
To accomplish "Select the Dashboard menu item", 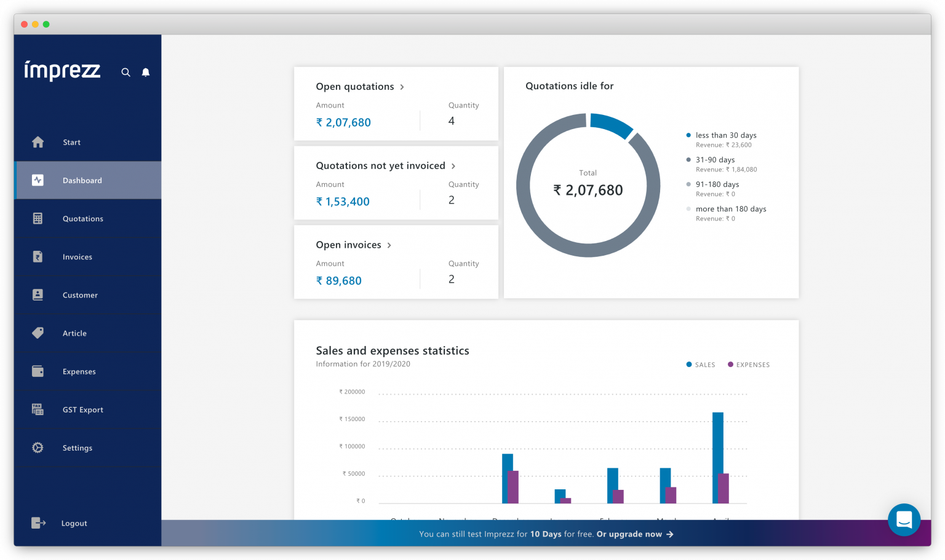I will pos(82,180).
